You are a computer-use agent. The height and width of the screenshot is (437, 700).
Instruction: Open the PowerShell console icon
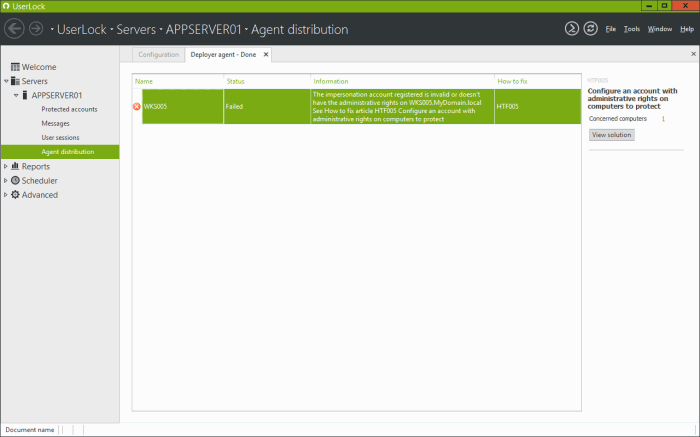(572, 29)
